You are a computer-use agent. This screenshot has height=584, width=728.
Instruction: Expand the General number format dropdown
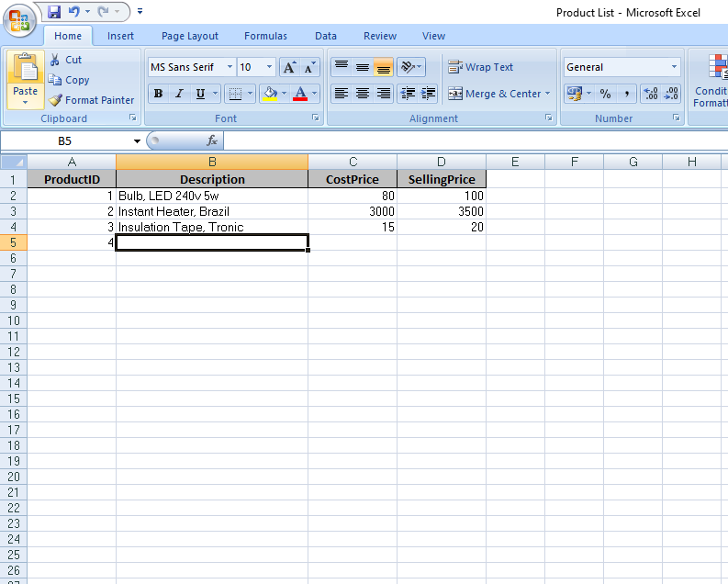click(674, 67)
